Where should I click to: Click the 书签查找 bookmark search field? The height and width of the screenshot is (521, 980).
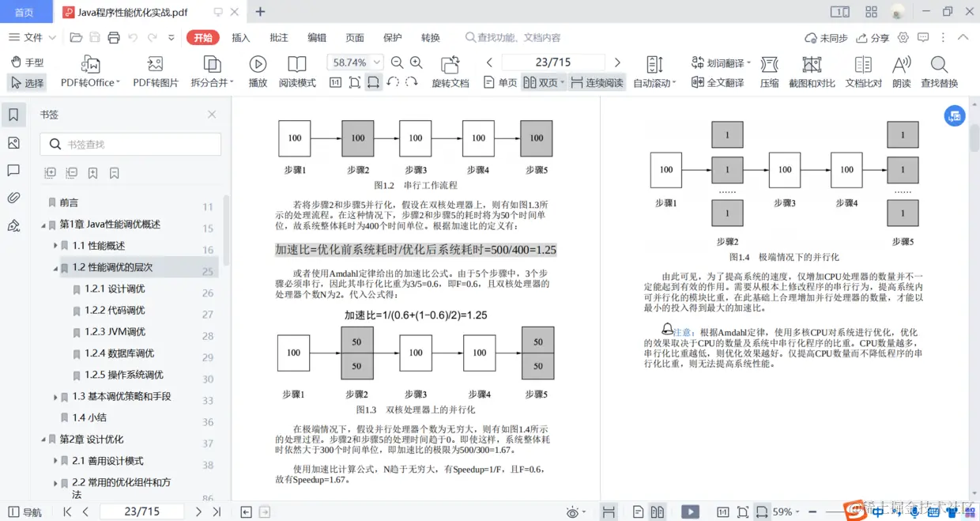tap(130, 144)
